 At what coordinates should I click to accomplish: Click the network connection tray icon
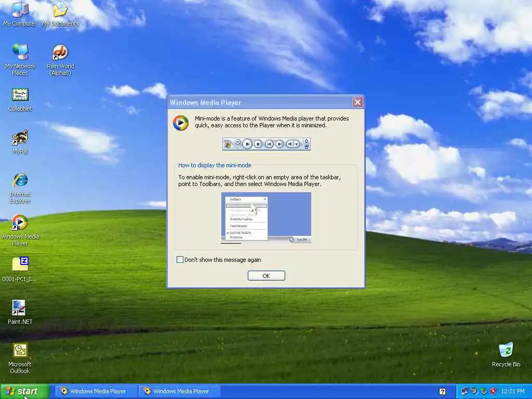pyautogui.click(x=464, y=391)
